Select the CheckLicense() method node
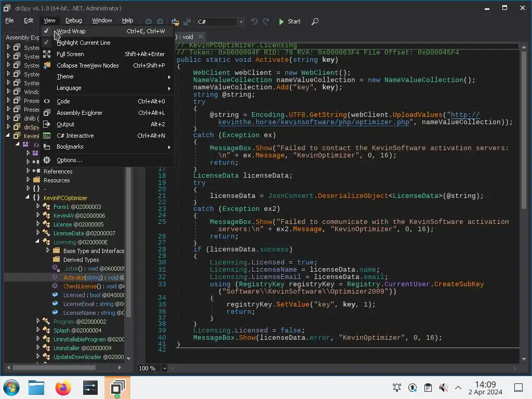The width and height of the screenshot is (532, 399). coord(94,286)
